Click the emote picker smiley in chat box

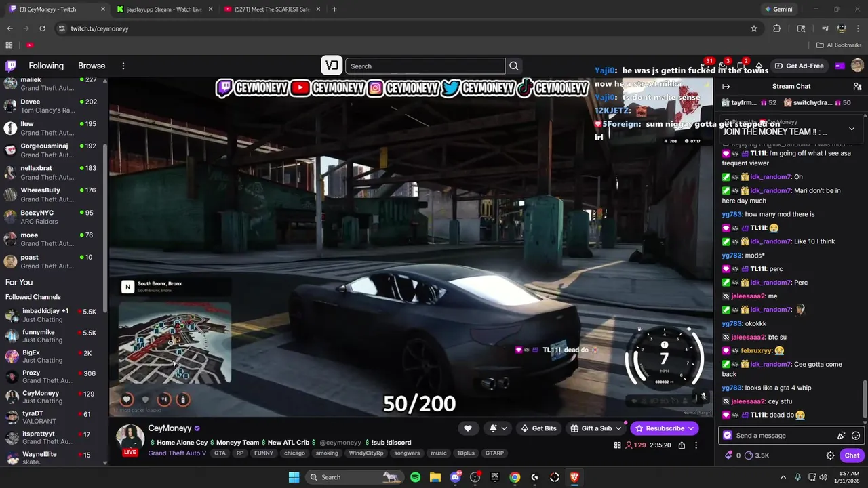[856, 436]
